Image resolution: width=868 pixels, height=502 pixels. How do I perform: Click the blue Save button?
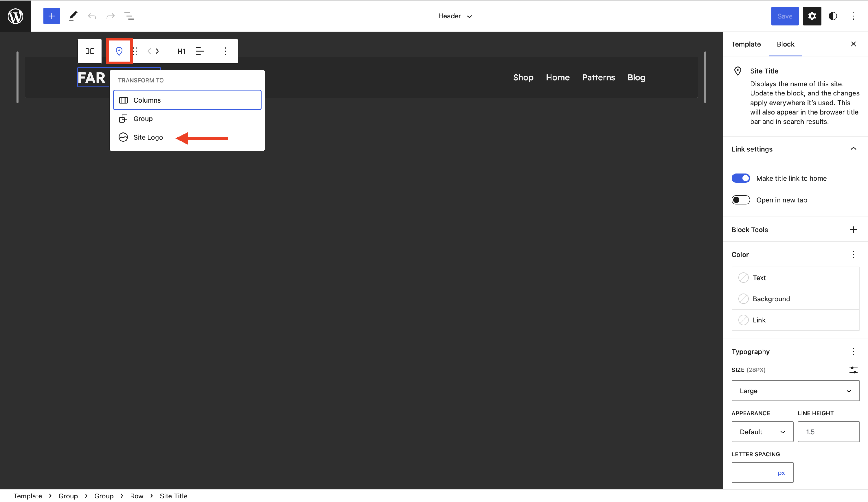point(784,16)
